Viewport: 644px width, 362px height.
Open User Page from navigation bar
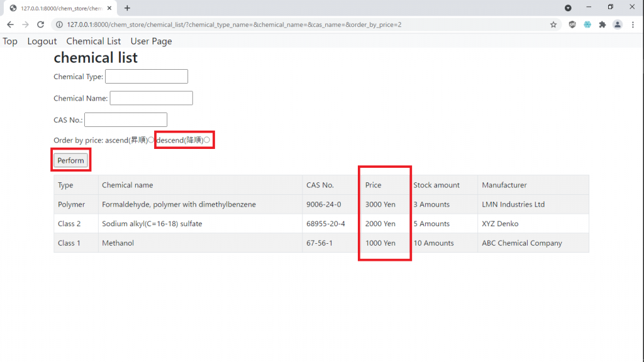tap(151, 41)
